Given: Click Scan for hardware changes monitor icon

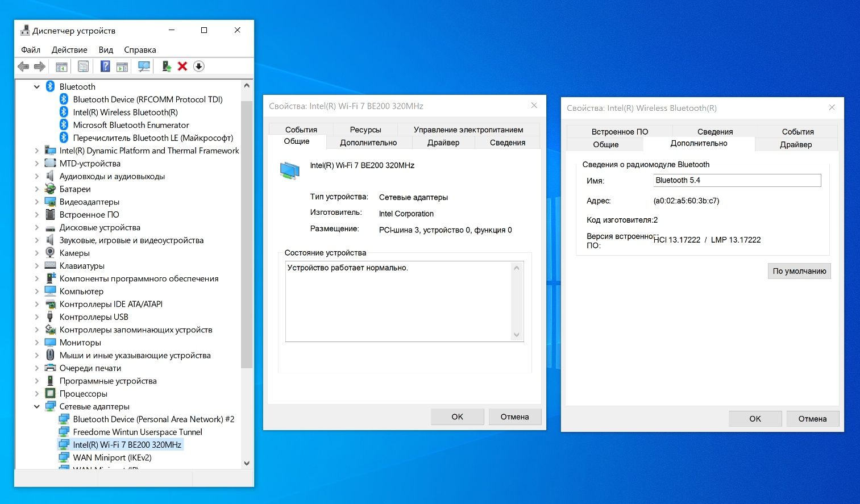Looking at the screenshot, I should pyautogui.click(x=144, y=66).
